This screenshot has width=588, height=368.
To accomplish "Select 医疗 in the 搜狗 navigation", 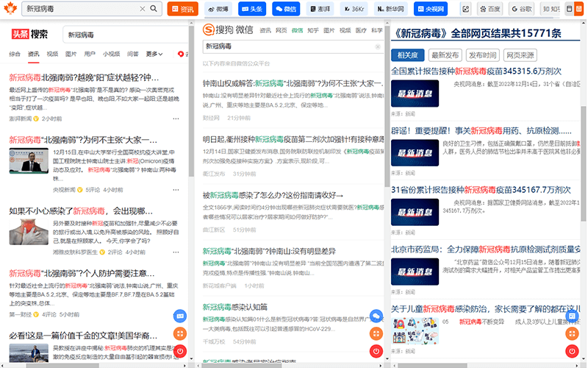I will point(361,30).
